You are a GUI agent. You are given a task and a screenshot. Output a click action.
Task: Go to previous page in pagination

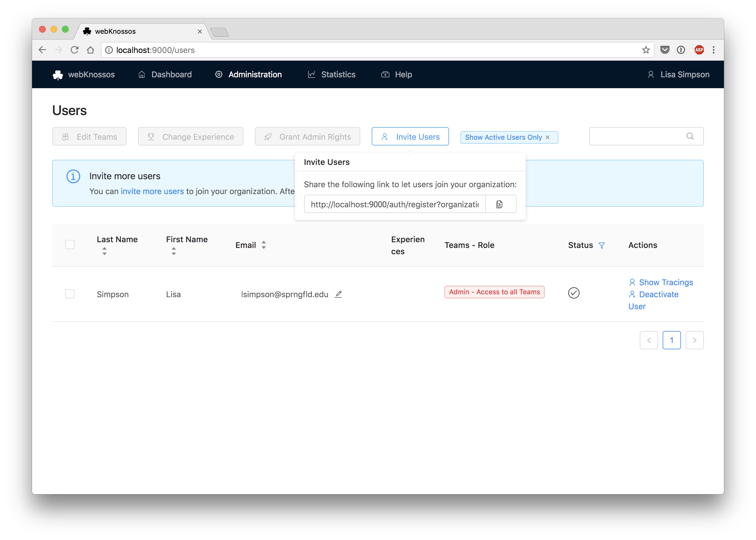click(649, 340)
